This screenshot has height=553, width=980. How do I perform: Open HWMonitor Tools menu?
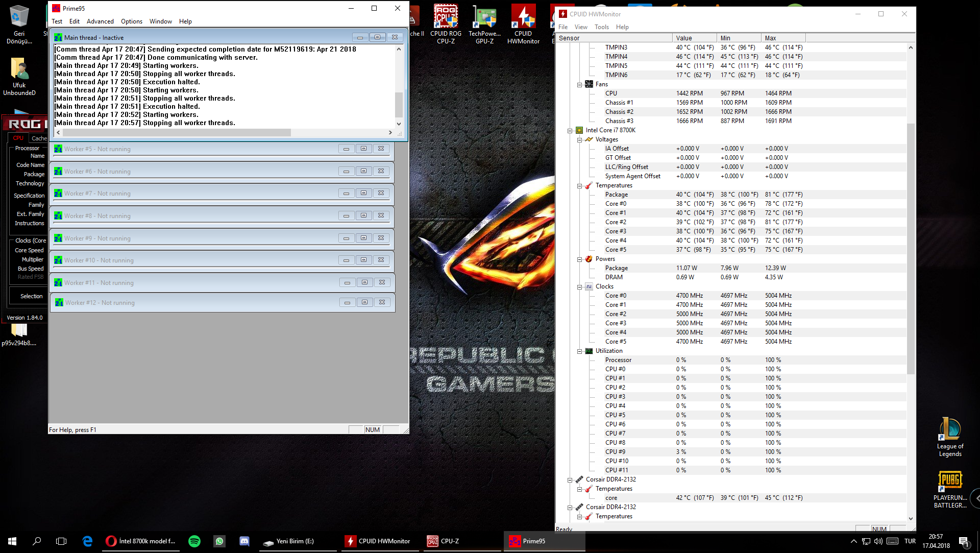click(x=602, y=27)
